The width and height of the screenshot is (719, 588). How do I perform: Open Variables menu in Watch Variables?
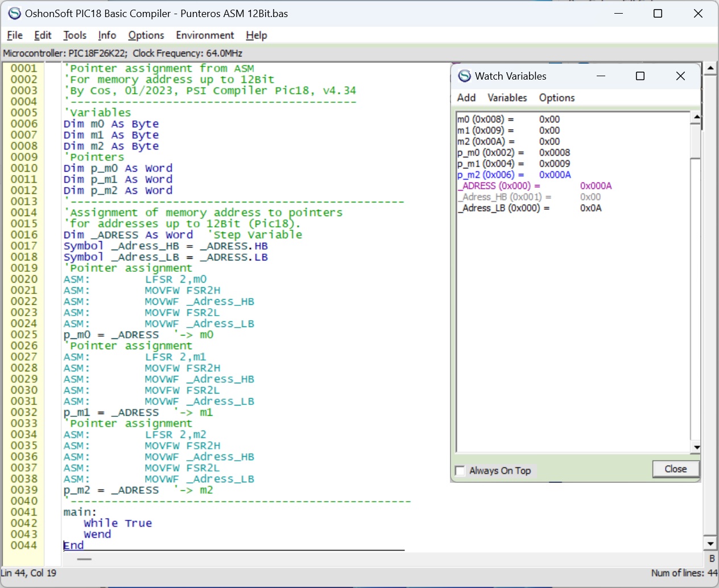pos(507,98)
